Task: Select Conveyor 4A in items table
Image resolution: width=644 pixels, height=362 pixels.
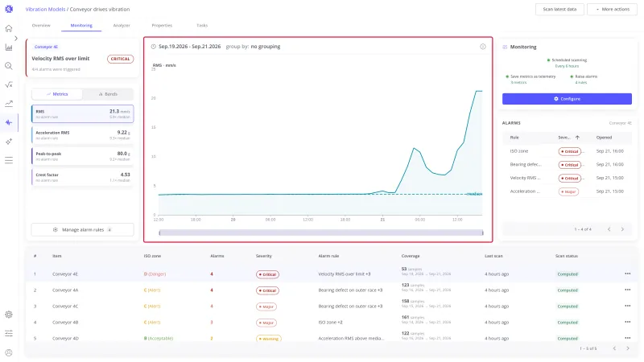Action: coord(65,290)
